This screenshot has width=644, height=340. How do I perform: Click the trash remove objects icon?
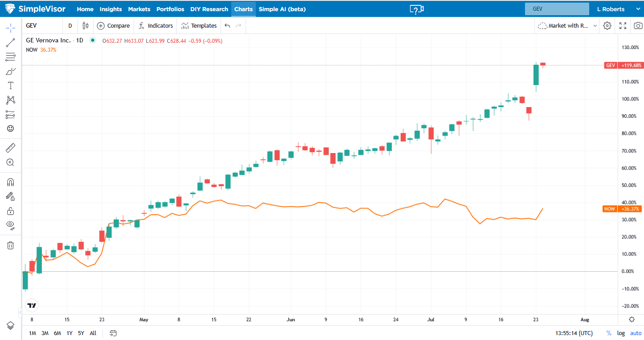point(10,245)
